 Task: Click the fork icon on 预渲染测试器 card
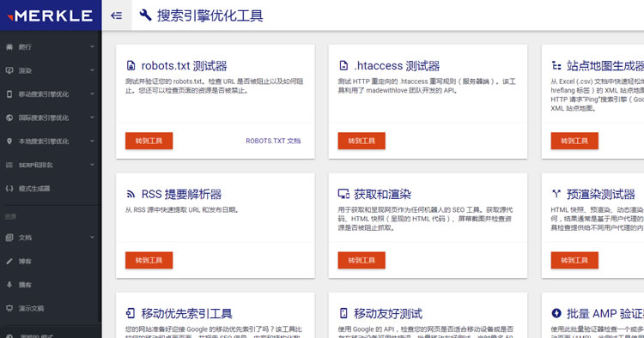[556, 193]
